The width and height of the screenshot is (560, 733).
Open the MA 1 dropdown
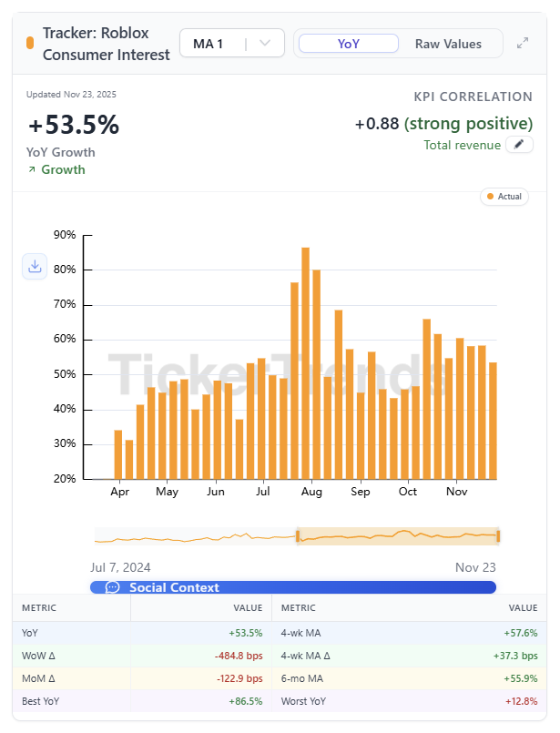point(231,43)
